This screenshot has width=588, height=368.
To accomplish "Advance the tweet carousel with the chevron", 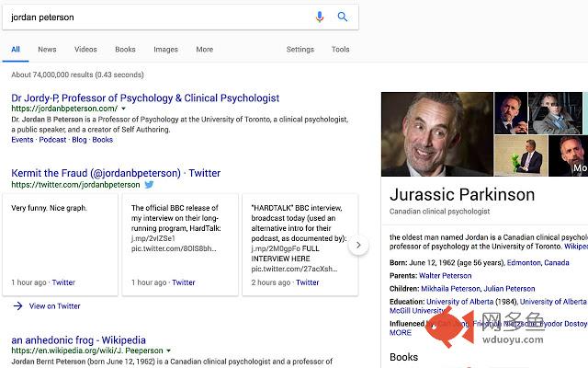I will tap(358, 245).
